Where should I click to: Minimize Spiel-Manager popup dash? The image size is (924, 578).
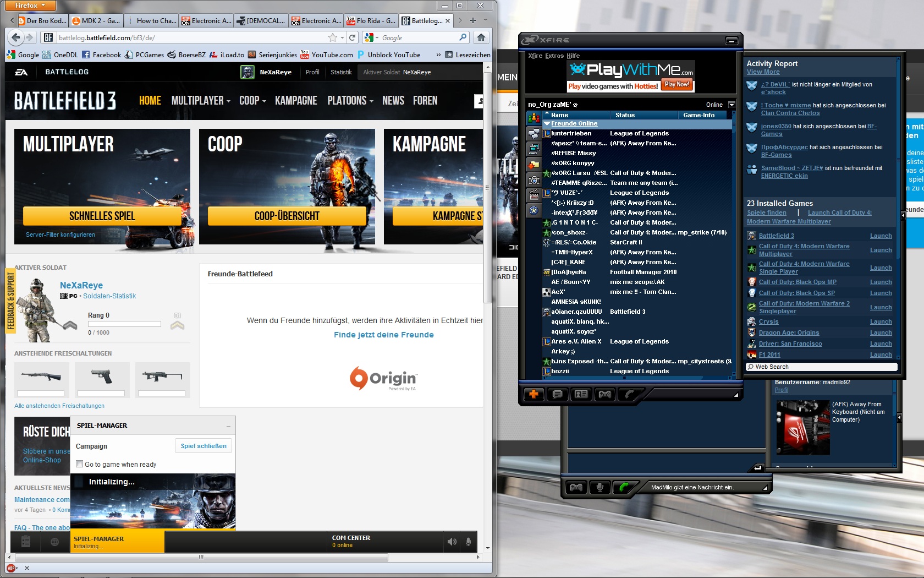[228, 426]
